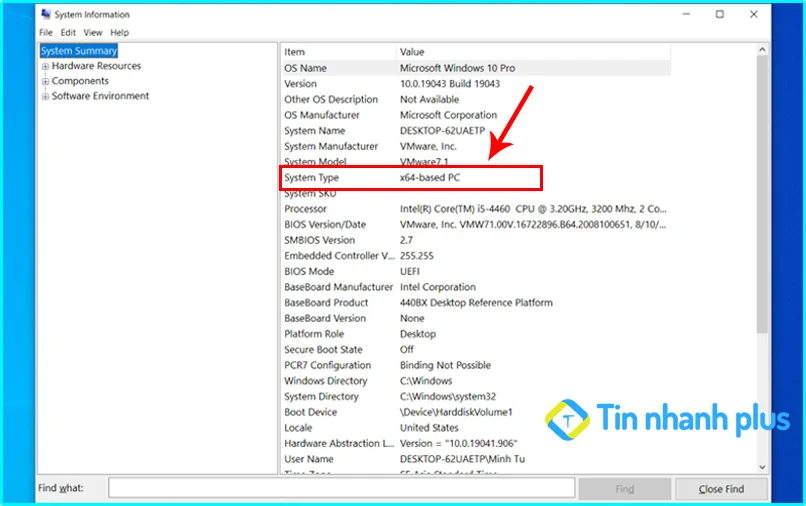Click the System Directory item
806x506 pixels.
pyautogui.click(x=321, y=396)
